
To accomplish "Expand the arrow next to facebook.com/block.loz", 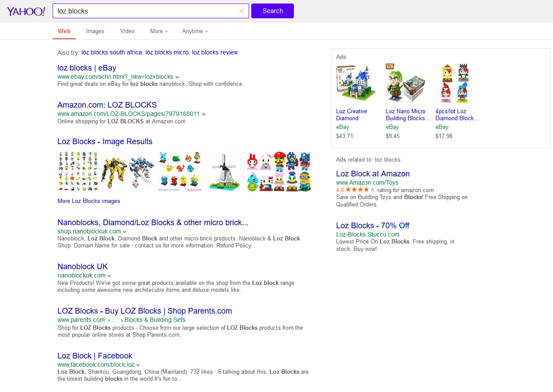I will pos(138,365).
